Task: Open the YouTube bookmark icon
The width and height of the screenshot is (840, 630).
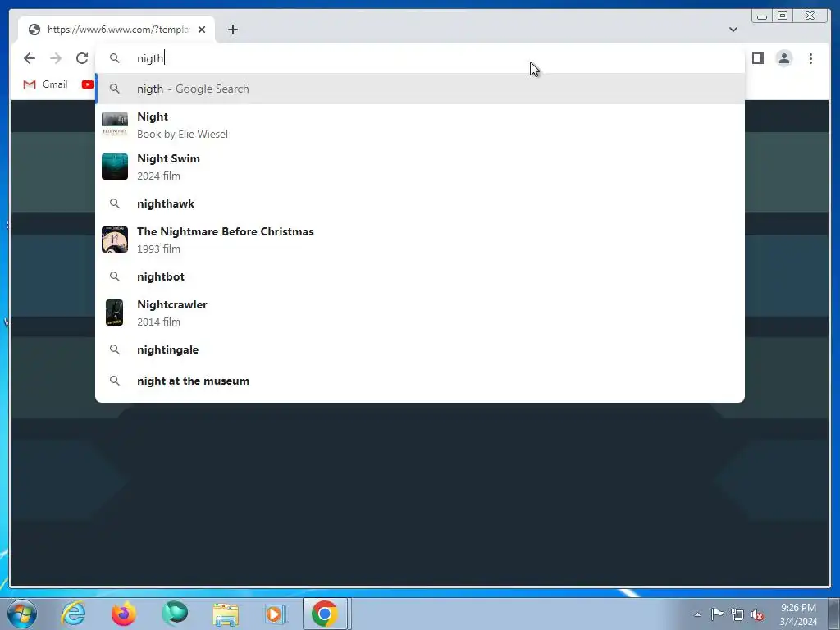Action: coord(87,84)
